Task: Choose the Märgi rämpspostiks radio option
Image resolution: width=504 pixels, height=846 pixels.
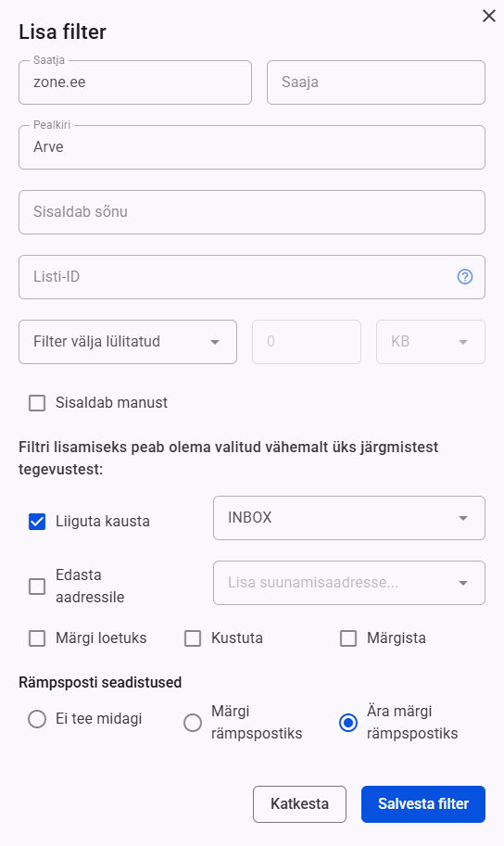Action: click(x=193, y=723)
